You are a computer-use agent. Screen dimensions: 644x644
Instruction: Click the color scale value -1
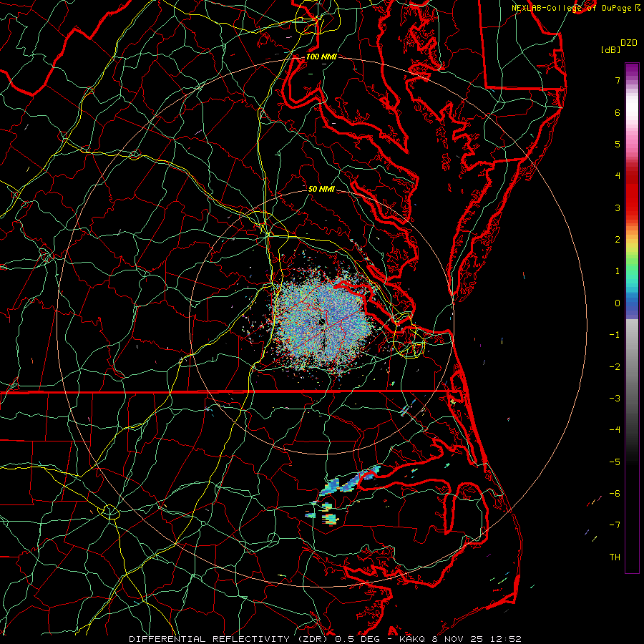click(615, 335)
